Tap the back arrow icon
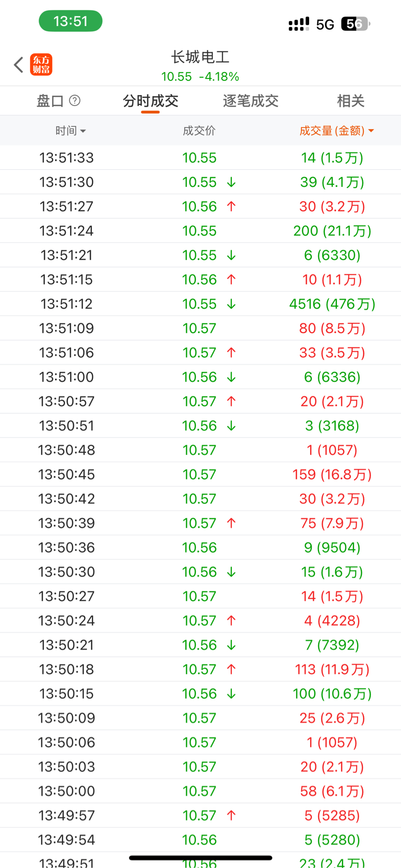This screenshot has height=868, width=401. point(19,65)
